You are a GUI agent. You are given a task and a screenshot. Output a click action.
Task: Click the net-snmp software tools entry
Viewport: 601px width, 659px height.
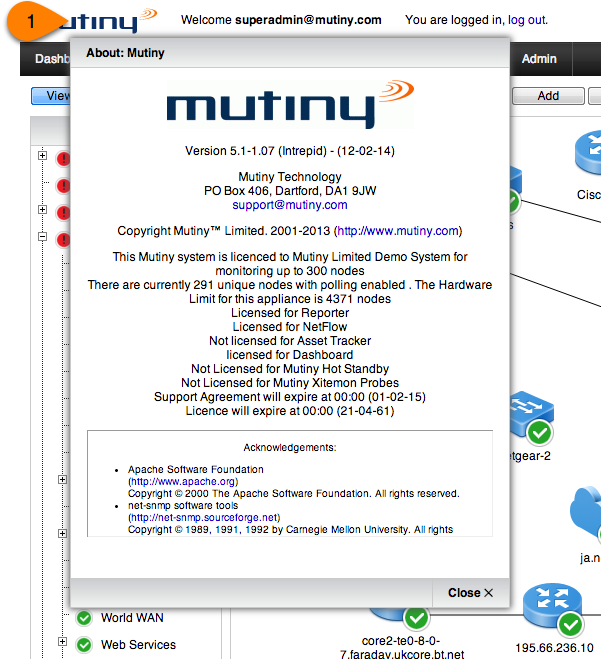click(x=183, y=506)
